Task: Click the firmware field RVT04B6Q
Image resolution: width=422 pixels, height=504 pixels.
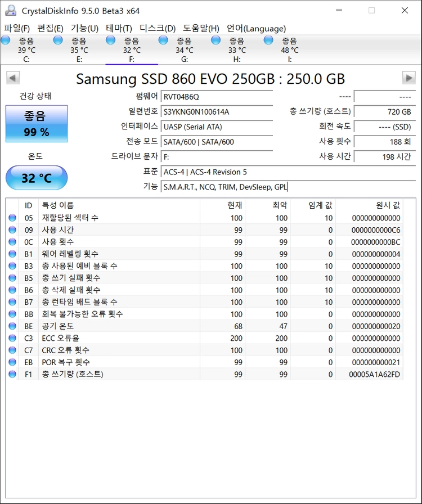Action: coord(217,97)
